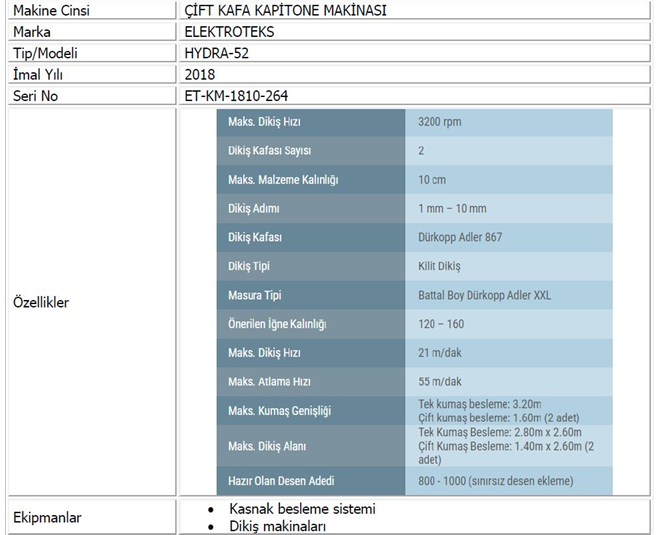Click the 'Maks. Atlama Hızı' row label
This screenshot has width=660, height=535.
pyautogui.click(x=269, y=381)
